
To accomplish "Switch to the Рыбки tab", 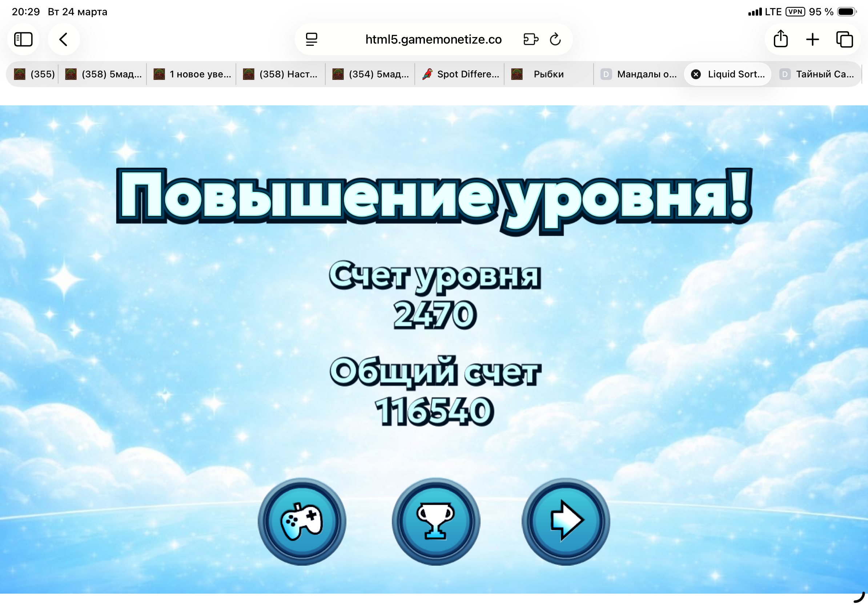I will coord(548,74).
